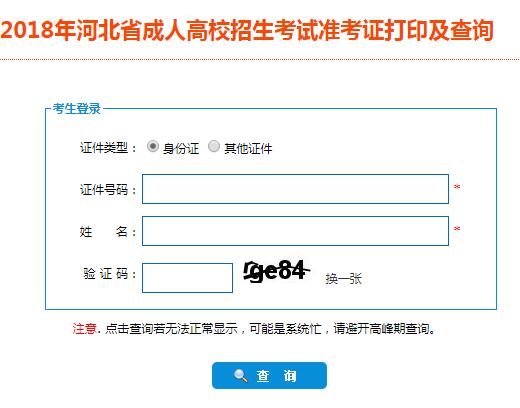Click the red asterisk beside 姓名 field
520x408 pixels.
point(457,229)
